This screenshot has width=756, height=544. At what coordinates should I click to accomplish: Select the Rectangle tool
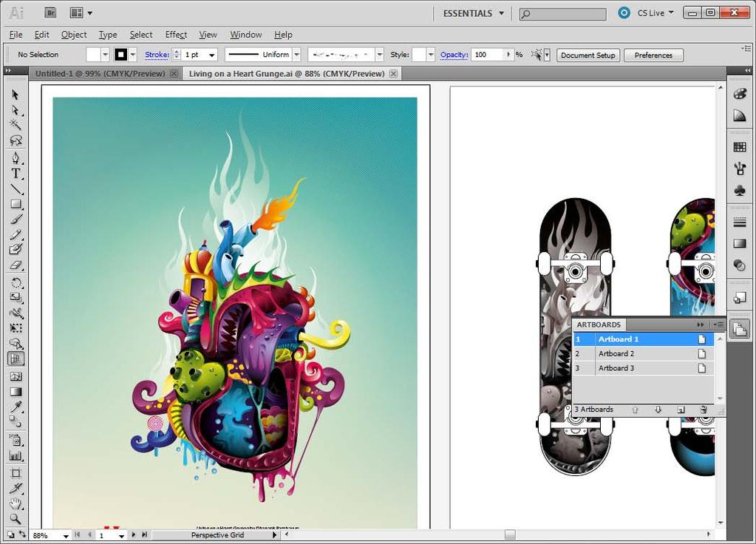click(16, 204)
